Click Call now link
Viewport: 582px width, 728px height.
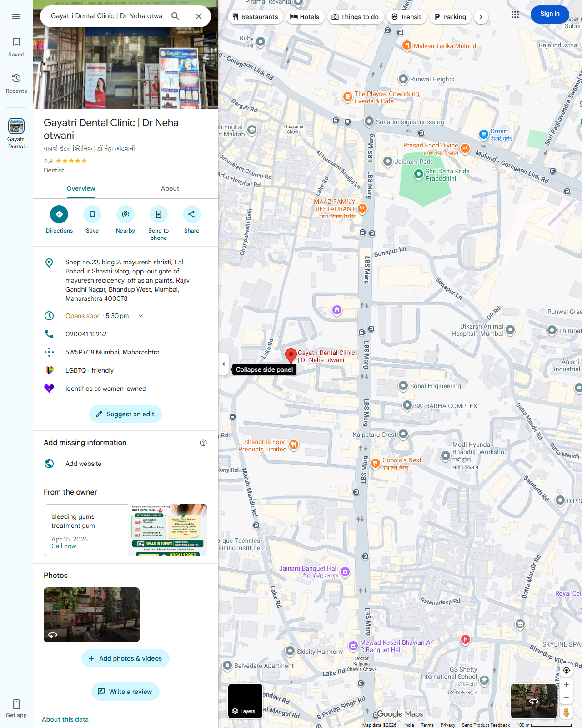64,546
